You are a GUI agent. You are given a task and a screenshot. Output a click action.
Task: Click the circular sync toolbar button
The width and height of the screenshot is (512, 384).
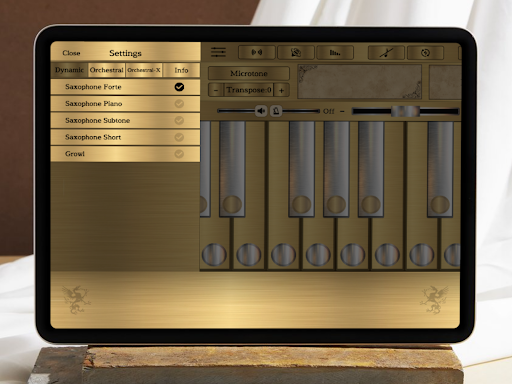(x=425, y=53)
